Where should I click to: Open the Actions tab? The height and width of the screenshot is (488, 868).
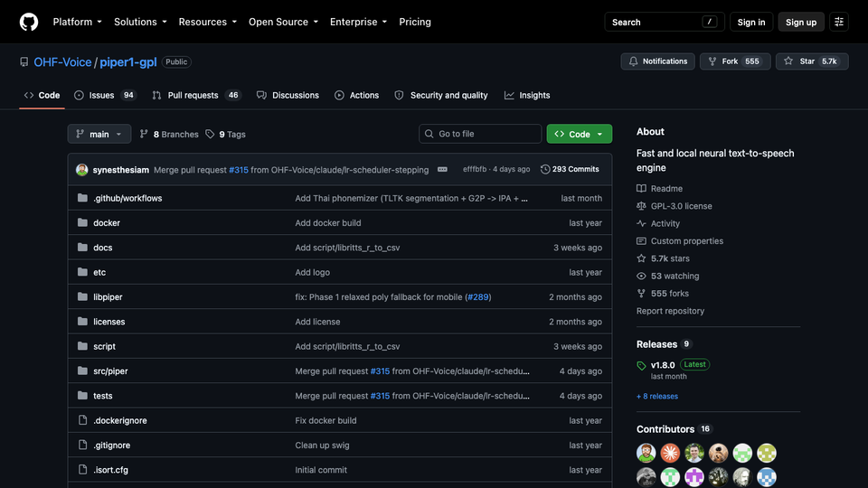coord(356,95)
